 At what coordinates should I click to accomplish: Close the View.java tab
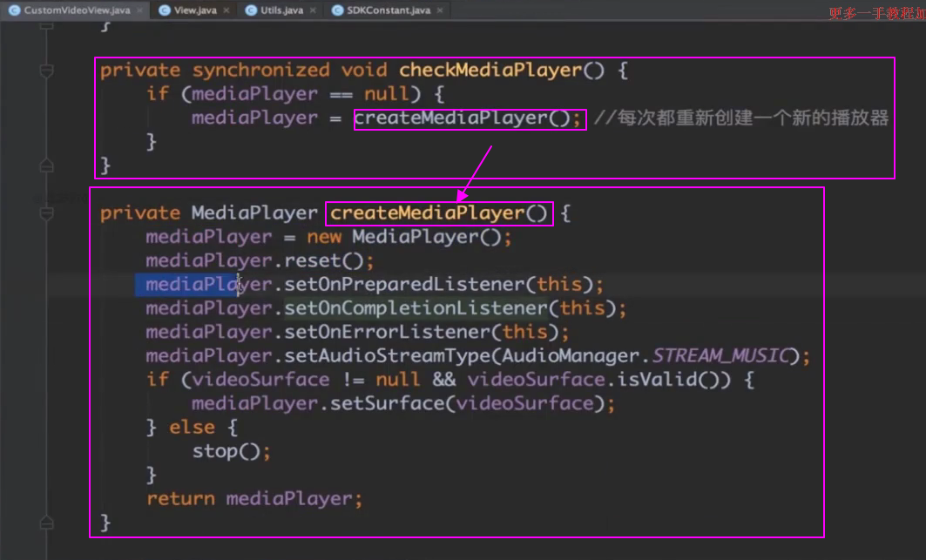click(x=226, y=10)
